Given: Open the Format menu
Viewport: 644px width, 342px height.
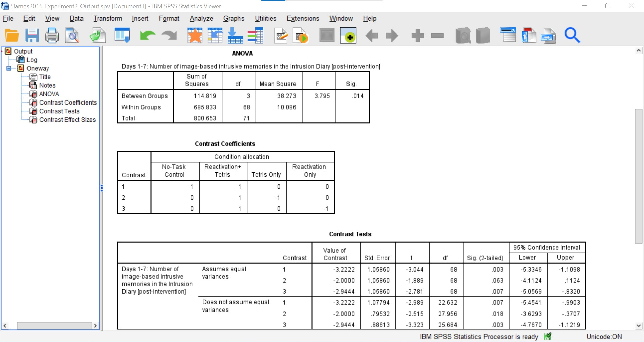Looking at the screenshot, I should click(169, 19).
